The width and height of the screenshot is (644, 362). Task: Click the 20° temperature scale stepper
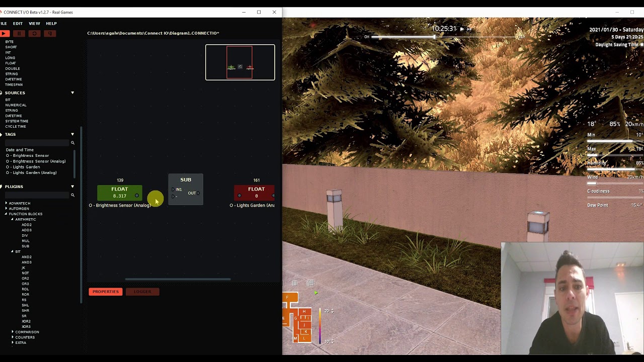pos(332,311)
